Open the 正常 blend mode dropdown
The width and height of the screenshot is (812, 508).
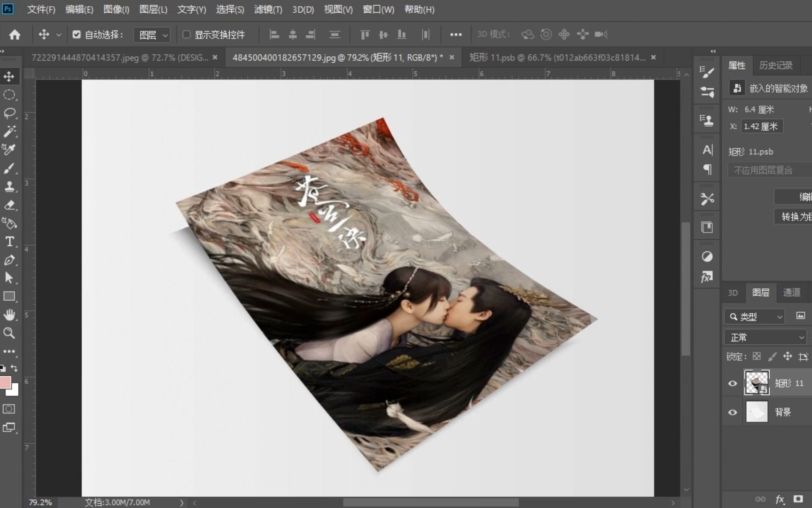coord(765,337)
